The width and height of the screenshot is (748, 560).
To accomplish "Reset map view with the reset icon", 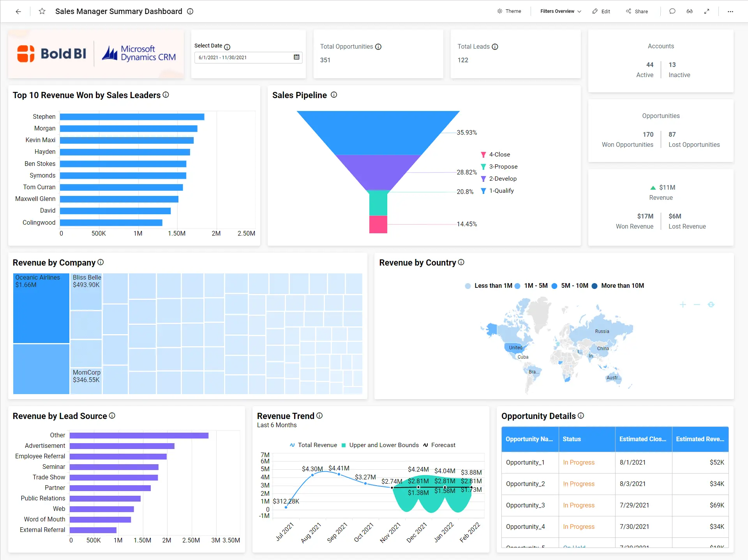I will click(x=711, y=305).
